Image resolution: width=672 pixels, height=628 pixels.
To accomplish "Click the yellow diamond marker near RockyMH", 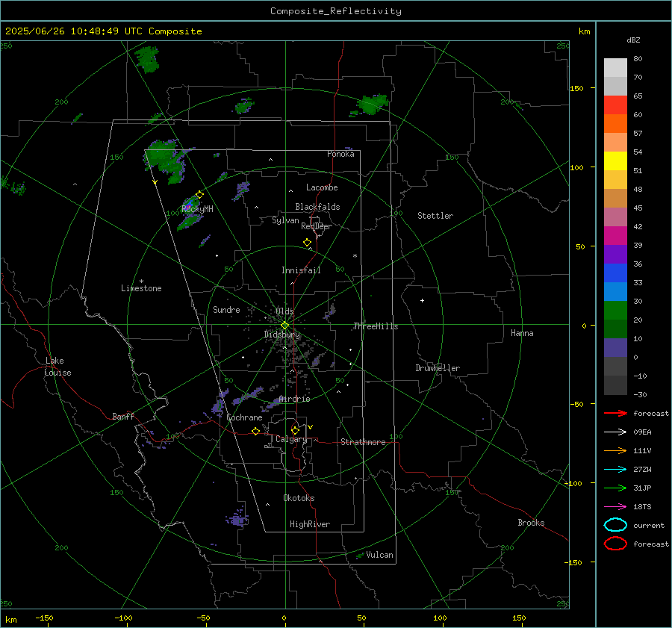I will point(199,195).
